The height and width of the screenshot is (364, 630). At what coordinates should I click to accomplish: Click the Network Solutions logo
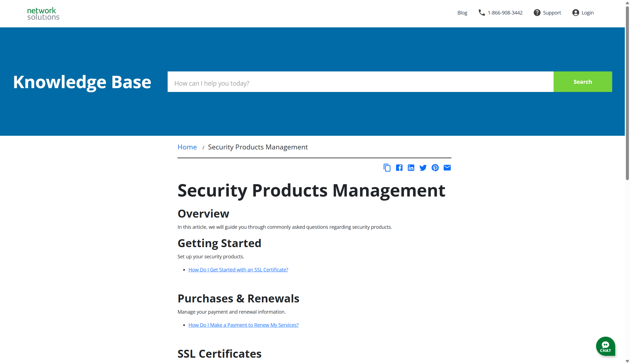[x=43, y=13]
